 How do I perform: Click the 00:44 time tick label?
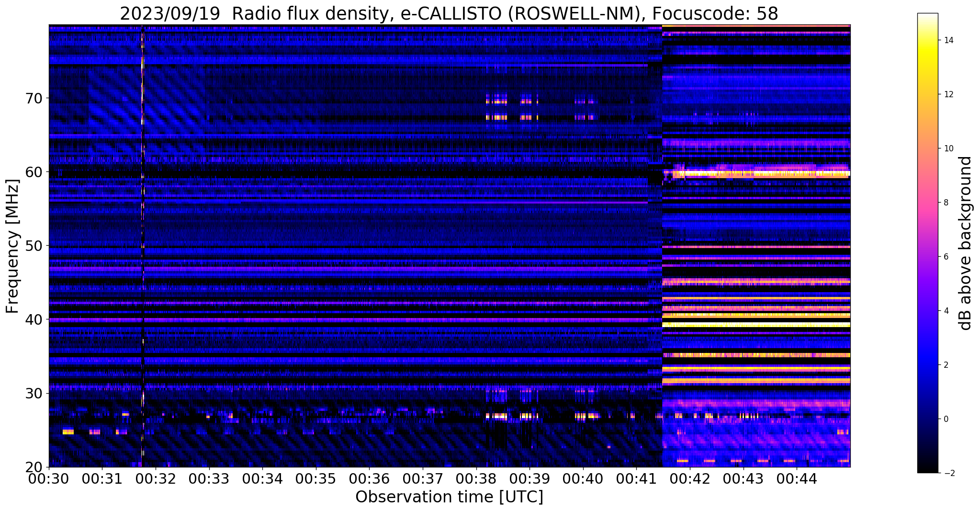pos(797,479)
